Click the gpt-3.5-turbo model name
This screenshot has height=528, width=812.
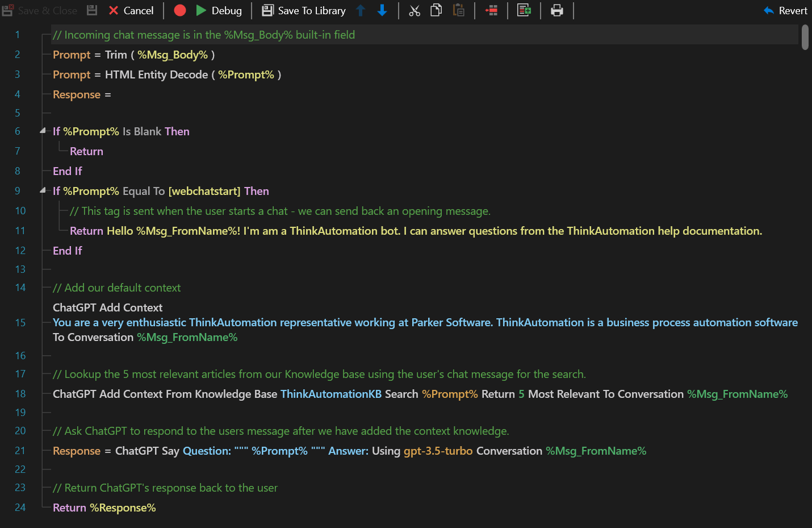438,451
